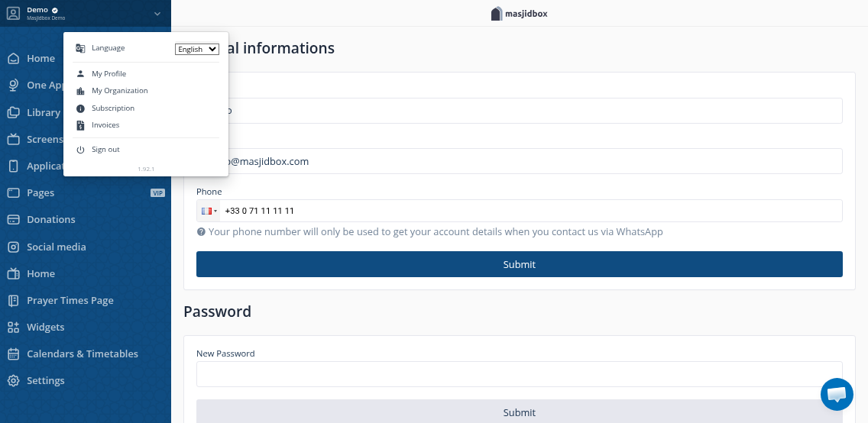Open Settings in sidebar

[45, 380]
